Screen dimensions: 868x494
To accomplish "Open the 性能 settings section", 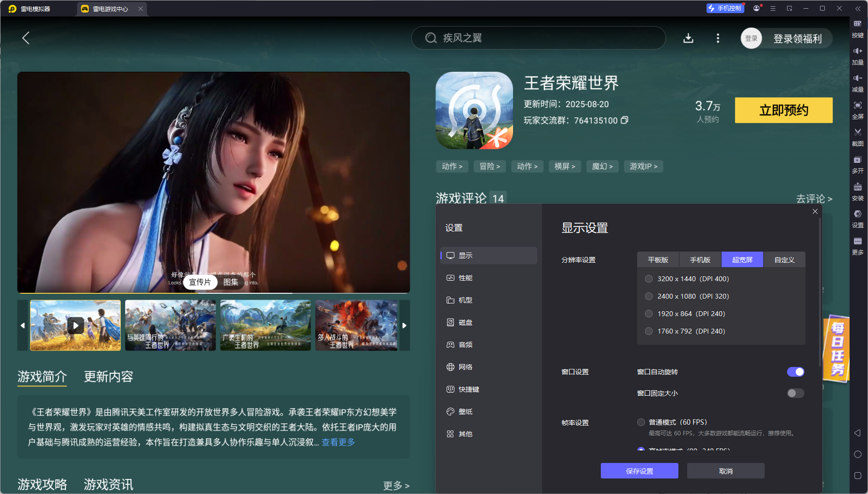I will [x=489, y=278].
